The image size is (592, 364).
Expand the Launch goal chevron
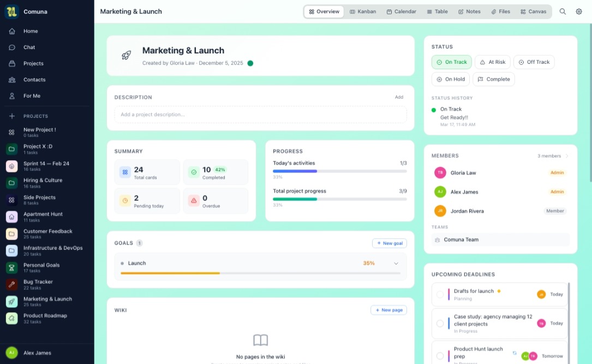pyautogui.click(x=396, y=263)
